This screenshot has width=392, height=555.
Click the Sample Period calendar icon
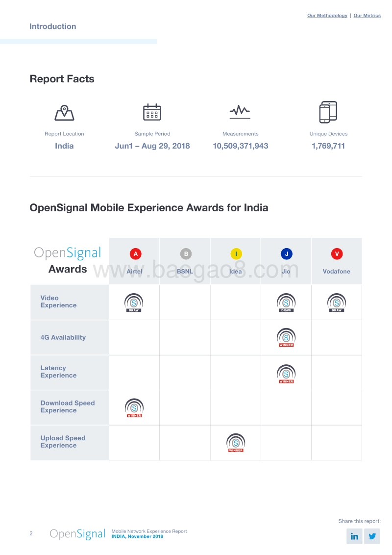(x=152, y=112)
